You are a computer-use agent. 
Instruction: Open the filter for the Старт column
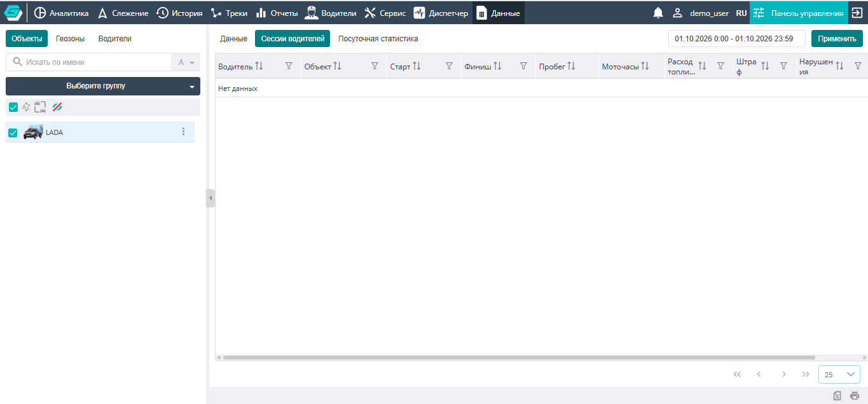tap(449, 66)
